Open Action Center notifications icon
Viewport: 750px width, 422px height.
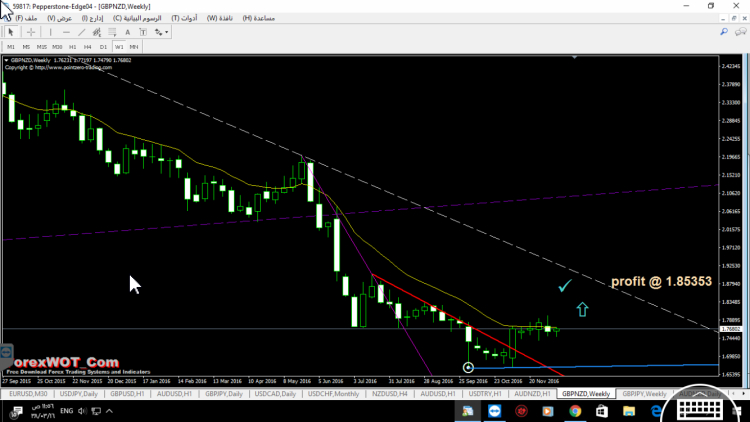[x=17, y=411]
